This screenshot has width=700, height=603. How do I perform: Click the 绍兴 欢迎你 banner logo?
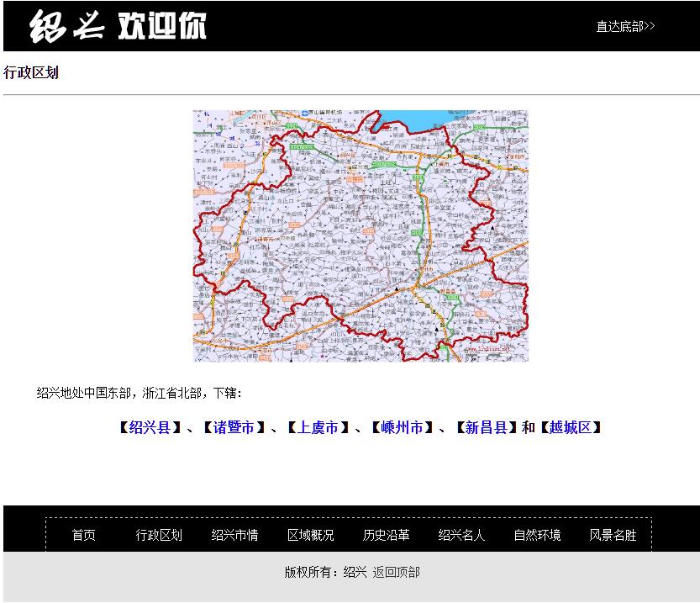click(x=118, y=26)
